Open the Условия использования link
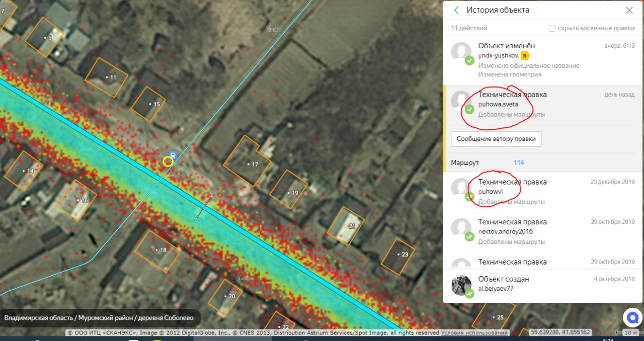Screen dimensions: 644x341 pyautogui.click(x=474, y=333)
